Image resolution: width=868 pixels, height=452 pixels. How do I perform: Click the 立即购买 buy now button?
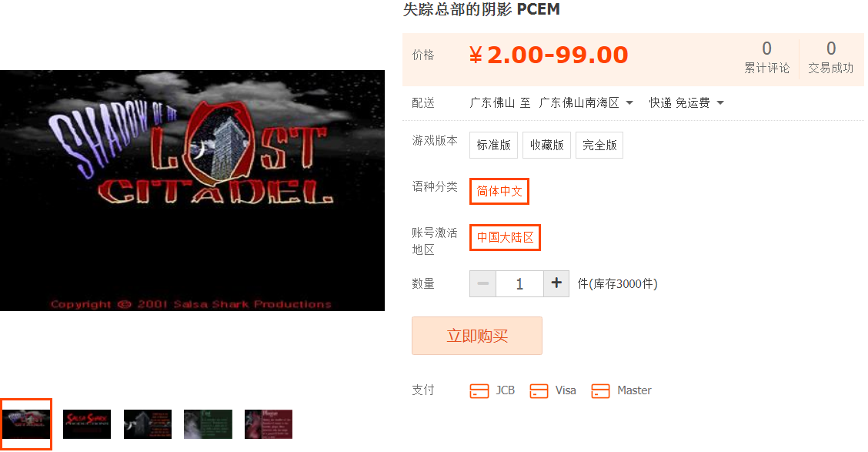[x=476, y=336]
